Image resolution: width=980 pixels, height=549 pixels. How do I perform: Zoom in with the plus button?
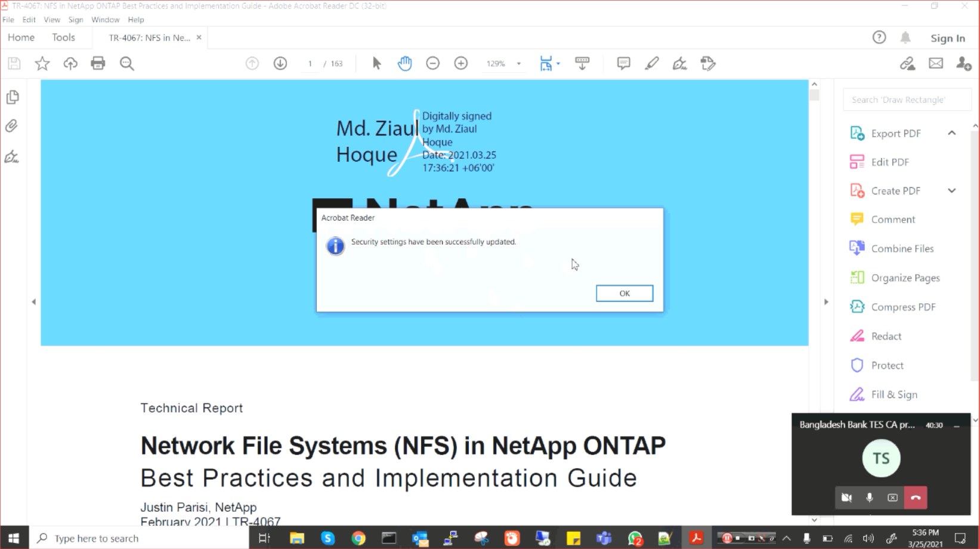pyautogui.click(x=461, y=63)
